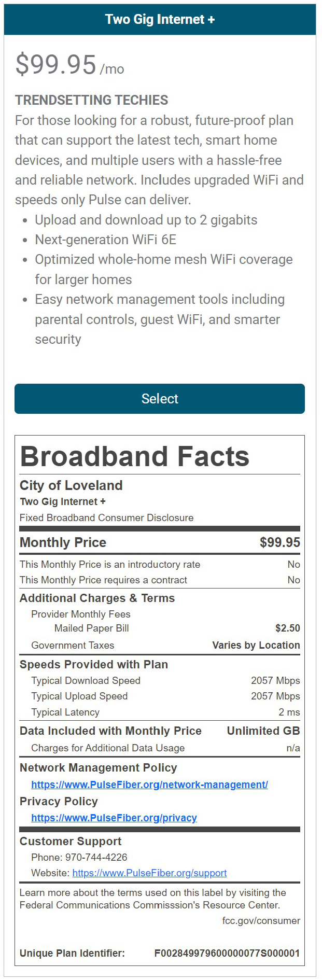Open the PulseFiber privacy policy link
Image resolution: width=322 pixels, height=980 pixels.
114,818
